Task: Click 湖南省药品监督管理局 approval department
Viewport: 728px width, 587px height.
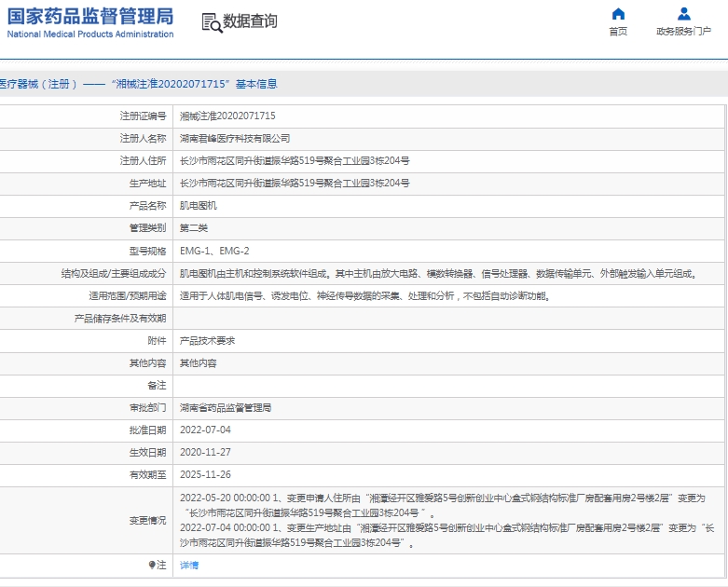Action: point(226,408)
